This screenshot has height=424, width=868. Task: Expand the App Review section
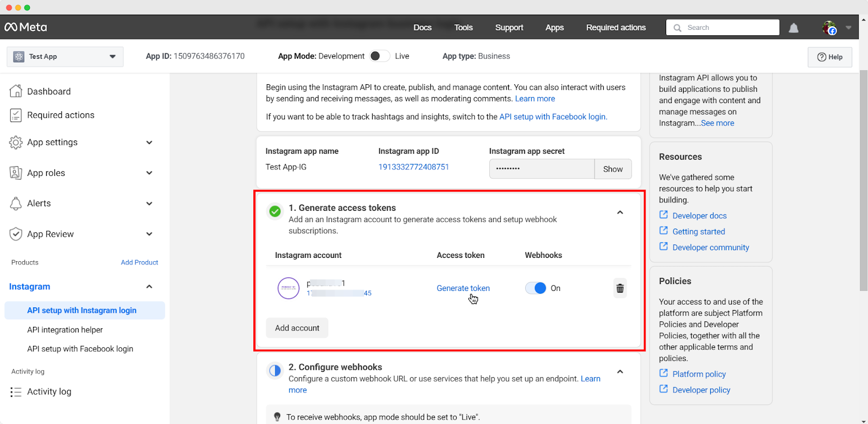[149, 234]
